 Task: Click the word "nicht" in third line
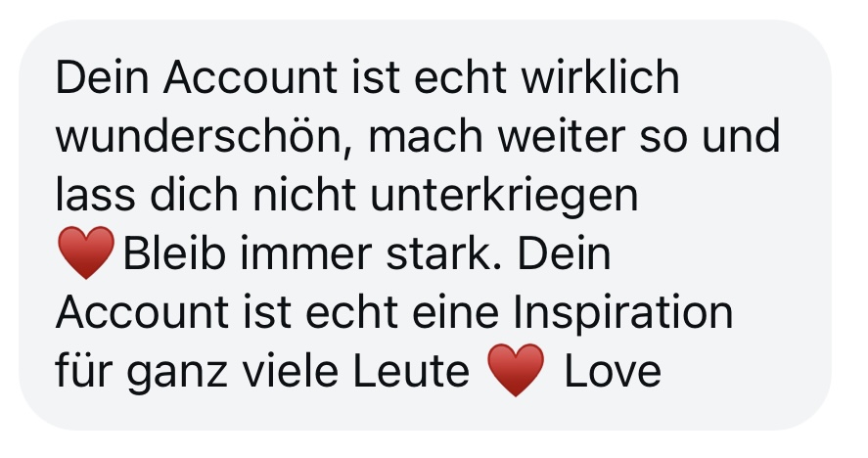click(x=304, y=195)
